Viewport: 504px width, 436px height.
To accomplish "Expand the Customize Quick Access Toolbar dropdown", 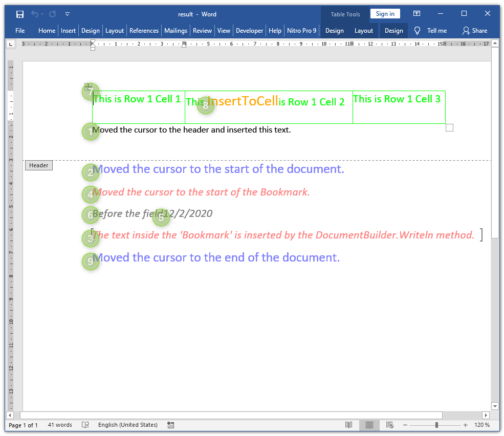I will [x=68, y=14].
